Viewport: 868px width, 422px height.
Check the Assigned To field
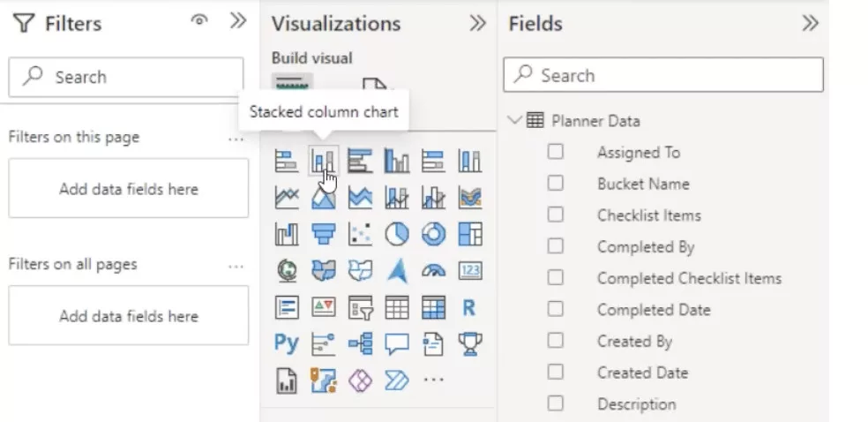pos(555,152)
